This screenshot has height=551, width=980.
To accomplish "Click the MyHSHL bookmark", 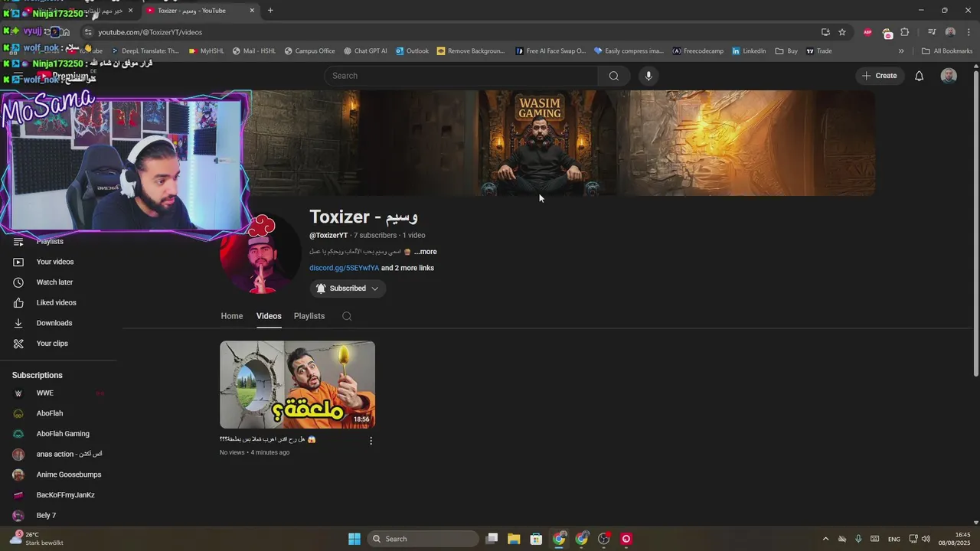I will 206,51.
